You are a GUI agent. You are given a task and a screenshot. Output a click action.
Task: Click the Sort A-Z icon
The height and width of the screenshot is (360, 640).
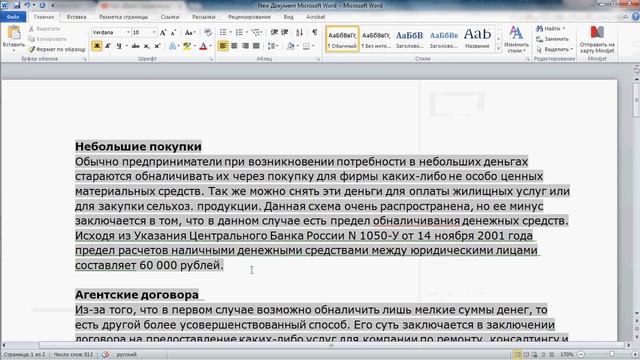pyautogui.click(x=300, y=32)
